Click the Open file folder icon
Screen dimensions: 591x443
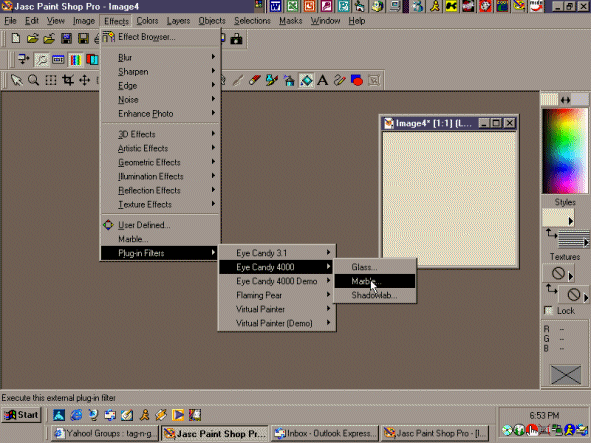click(x=32, y=38)
